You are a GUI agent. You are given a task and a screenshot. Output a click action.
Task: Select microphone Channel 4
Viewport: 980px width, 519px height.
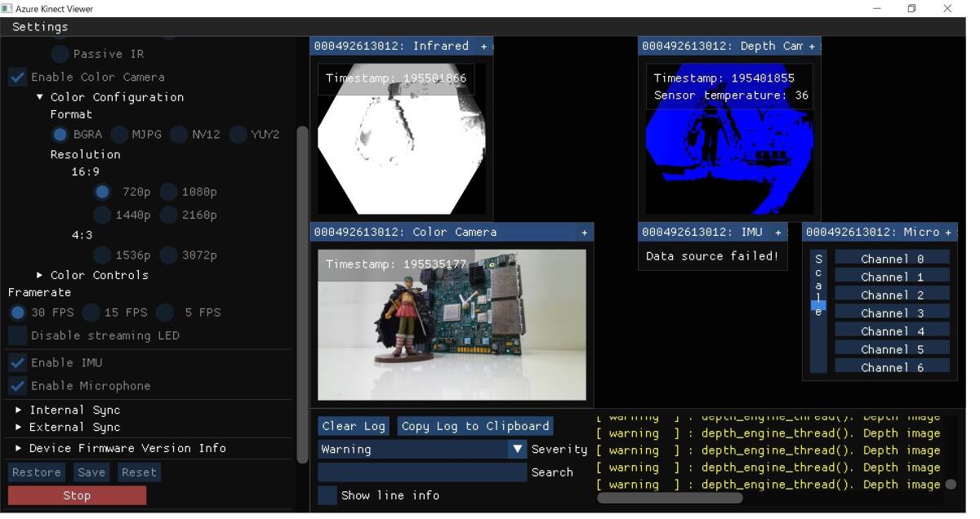point(892,331)
